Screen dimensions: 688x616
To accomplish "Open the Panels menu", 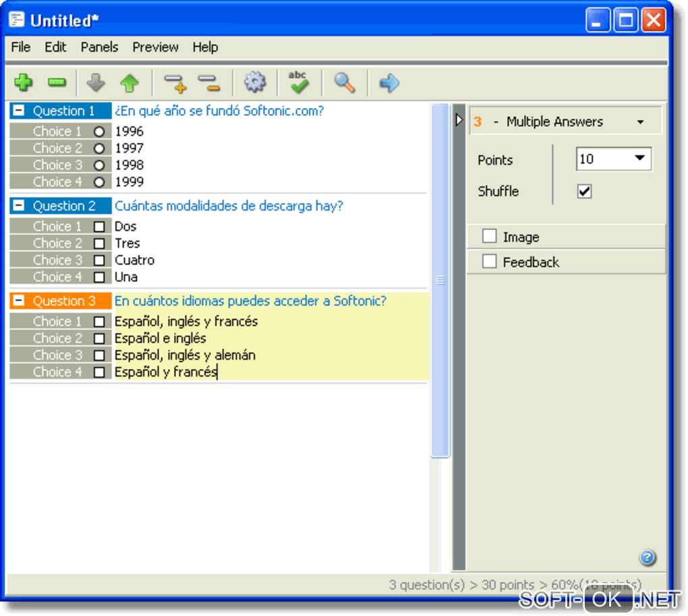I will (99, 47).
